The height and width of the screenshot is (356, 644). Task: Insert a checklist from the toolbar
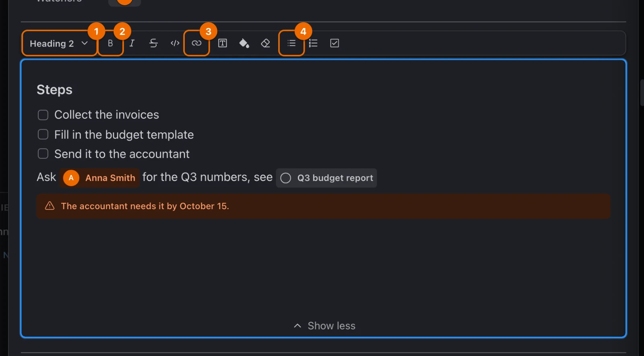click(x=334, y=43)
